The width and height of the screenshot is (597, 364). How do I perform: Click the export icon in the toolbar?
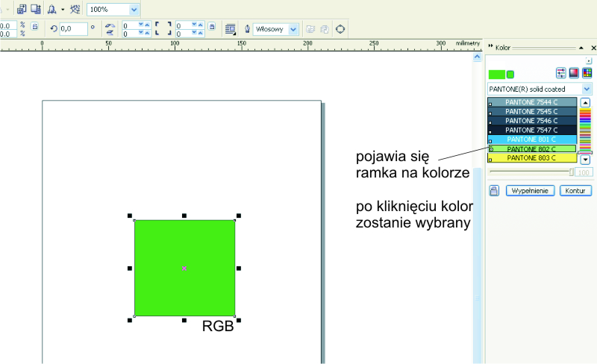coord(35,10)
